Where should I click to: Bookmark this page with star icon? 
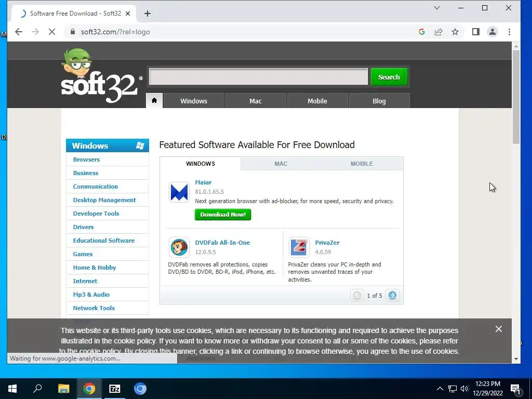coord(455,32)
